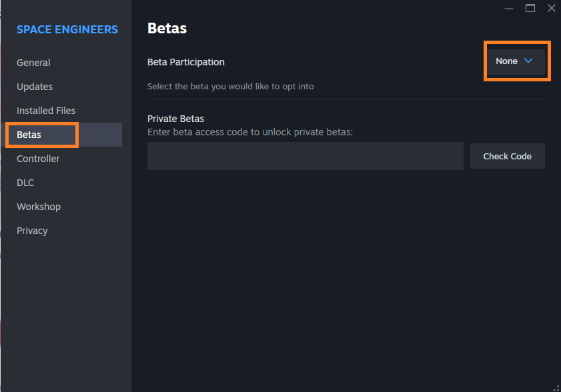Image resolution: width=561 pixels, height=392 pixels.
Task: Navigate to the Workshop tab
Action: click(x=39, y=207)
